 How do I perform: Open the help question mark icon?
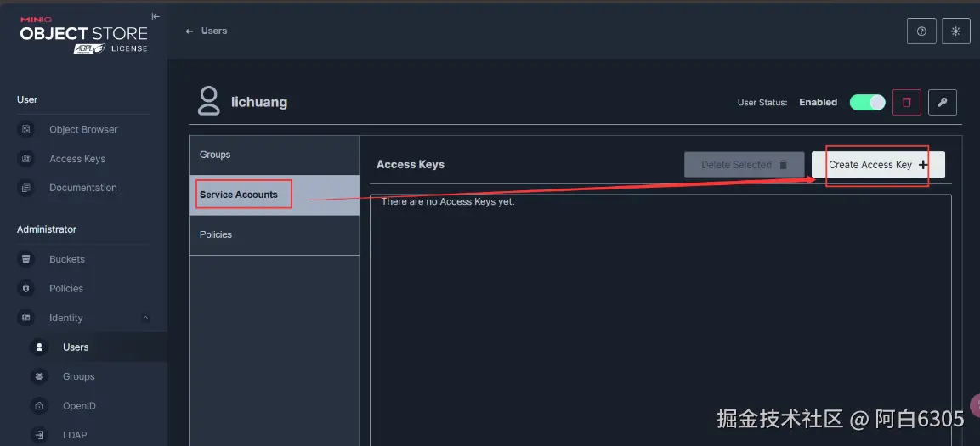click(921, 31)
